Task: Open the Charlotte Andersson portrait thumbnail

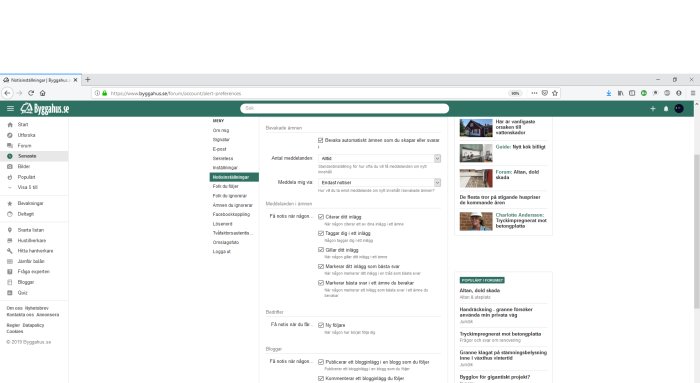Action: click(x=476, y=221)
